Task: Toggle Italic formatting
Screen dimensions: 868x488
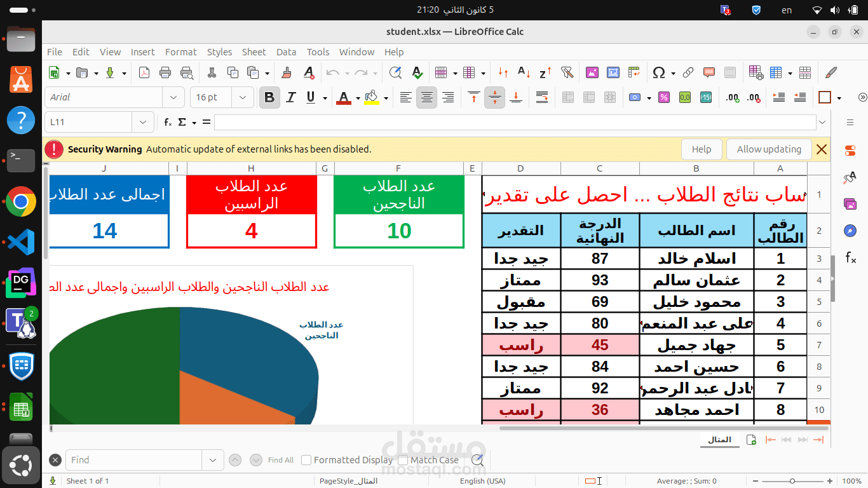Action: [290, 97]
